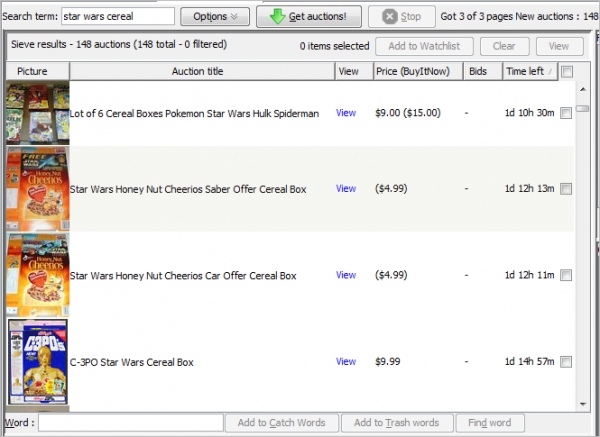The width and height of the screenshot is (600, 437).
Task: Tick the select-all checkbox in header
Action: 568,71
